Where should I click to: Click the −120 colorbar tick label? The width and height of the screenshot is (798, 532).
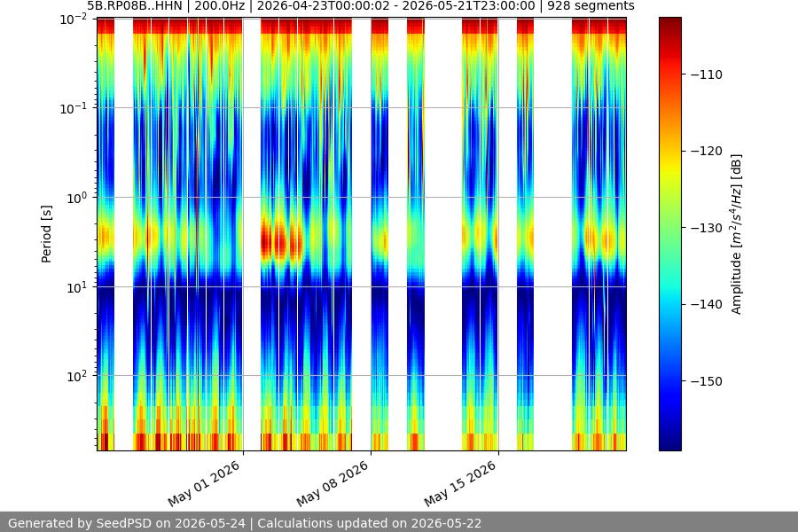pos(707,152)
